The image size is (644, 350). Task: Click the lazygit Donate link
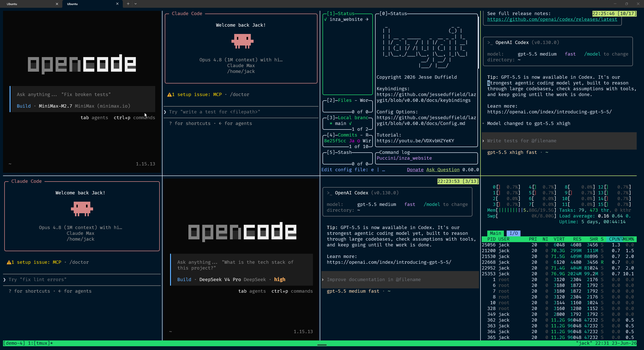coord(415,170)
